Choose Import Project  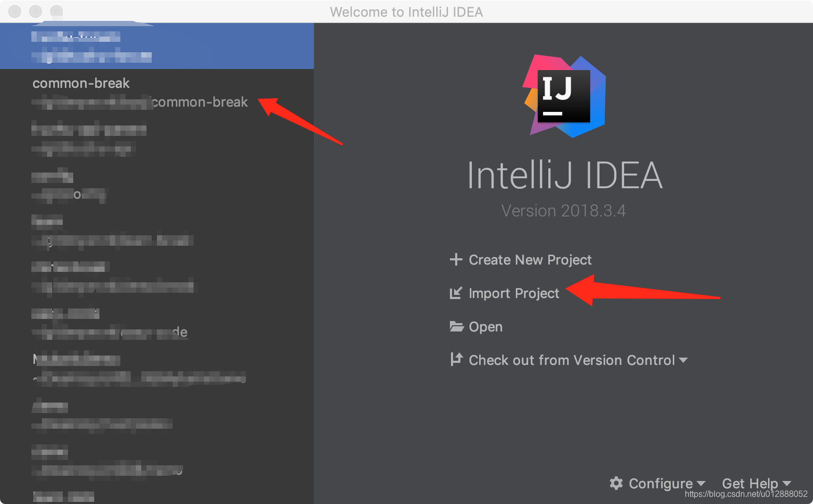(514, 293)
